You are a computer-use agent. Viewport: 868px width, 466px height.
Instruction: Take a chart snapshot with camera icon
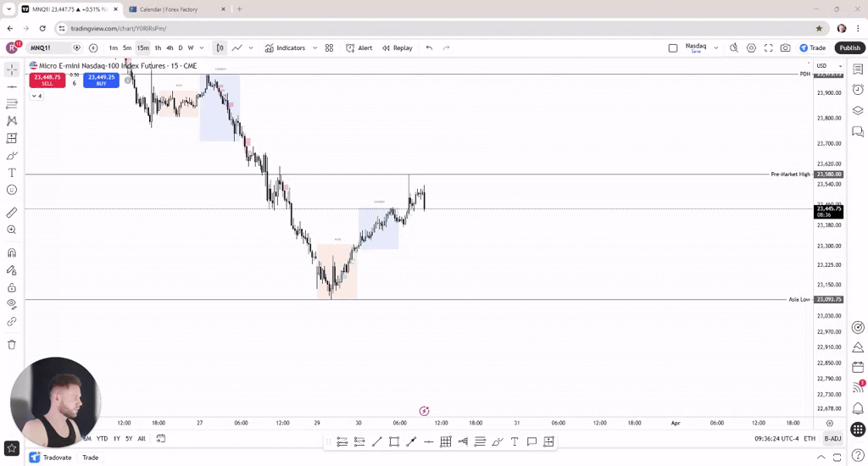click(x=786, y=48)
